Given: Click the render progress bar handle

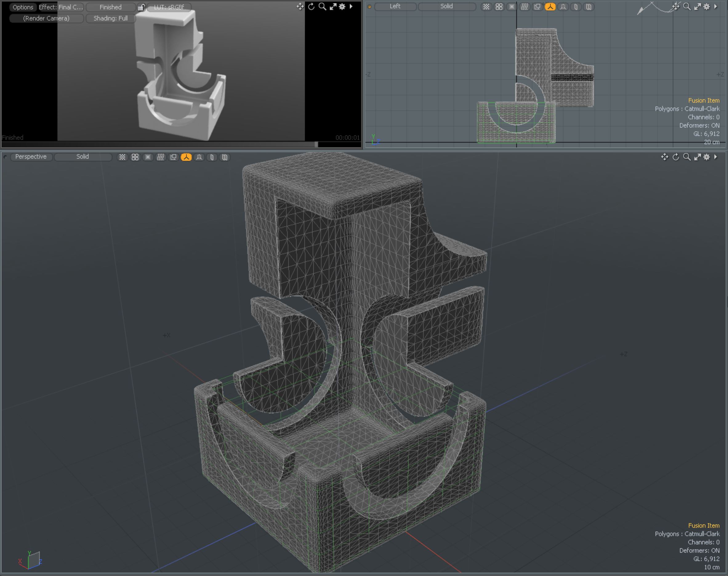Looking at the screenshot, I should tap(316, 144).
